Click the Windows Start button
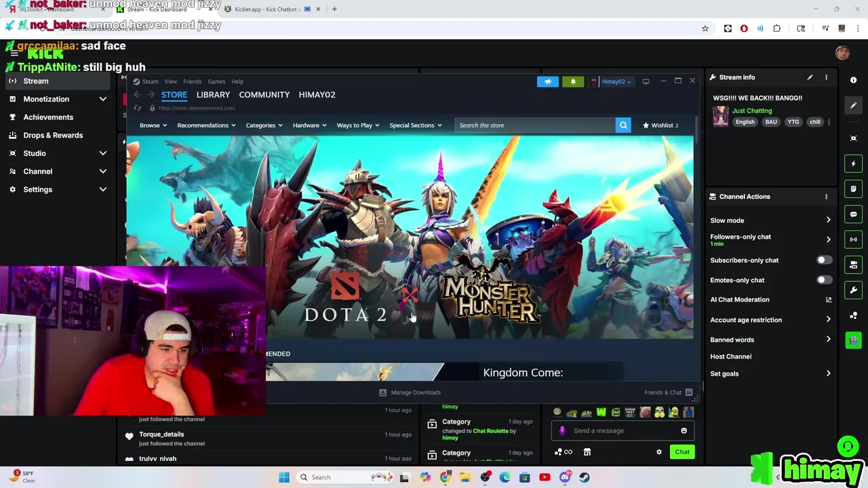The height and width of the screenshot is (488, 868). pos(284,477)
